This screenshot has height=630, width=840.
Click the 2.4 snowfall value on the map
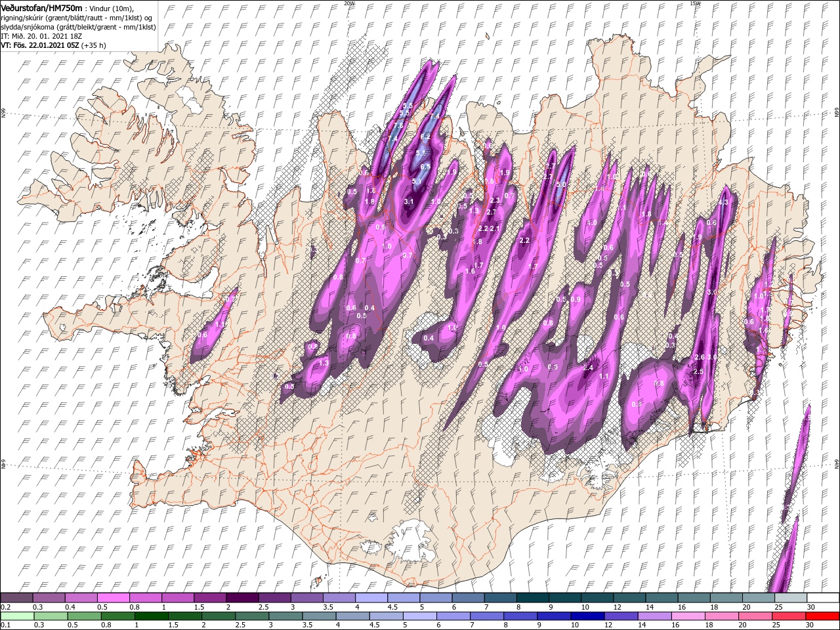(588, 368)
